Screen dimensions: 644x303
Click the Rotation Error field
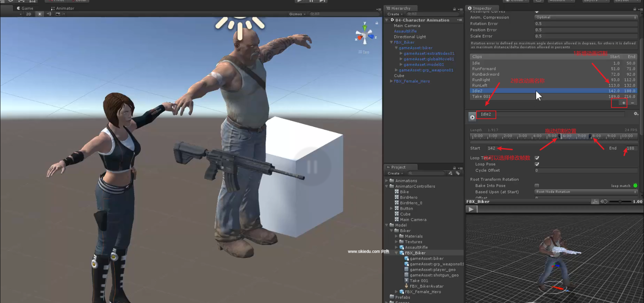(586, 24)
